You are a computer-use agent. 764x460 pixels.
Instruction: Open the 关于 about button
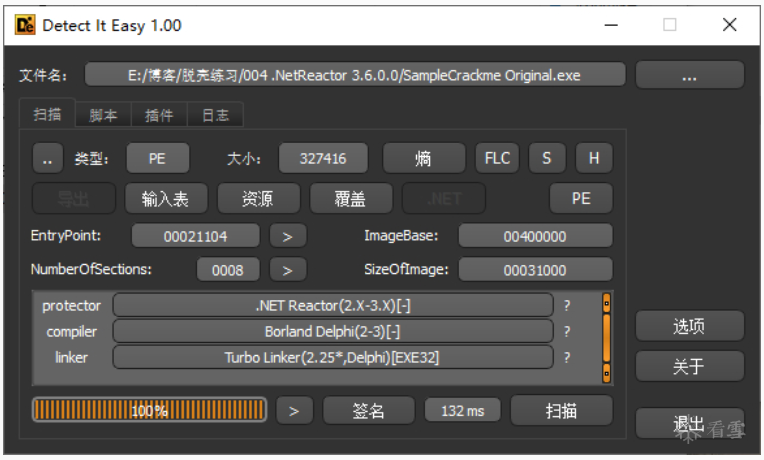click(x=689, y=366)
